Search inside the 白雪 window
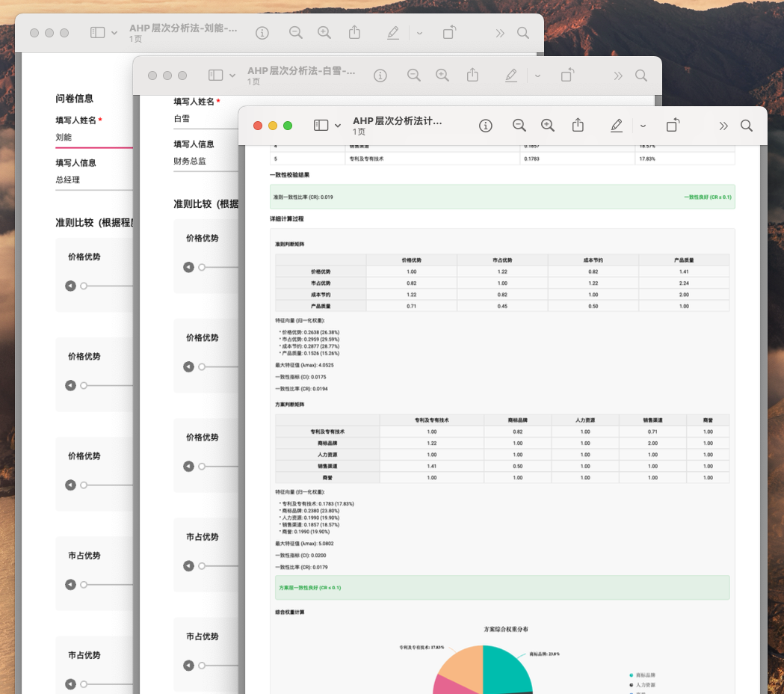The width and height of the screenshot is (784, 694). pyautogui.click(x=641, y=76)
